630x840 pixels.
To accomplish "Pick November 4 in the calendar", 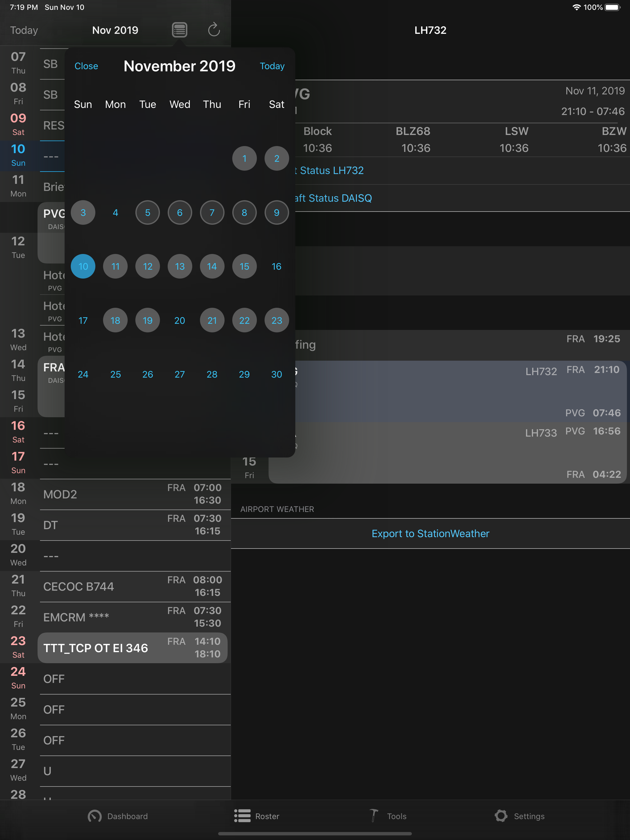I will (x=116, y=213).
